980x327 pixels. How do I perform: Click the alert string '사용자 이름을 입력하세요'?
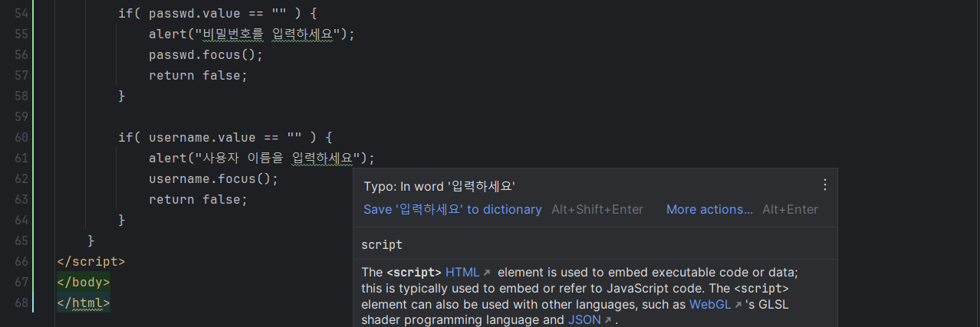(278, 158)
